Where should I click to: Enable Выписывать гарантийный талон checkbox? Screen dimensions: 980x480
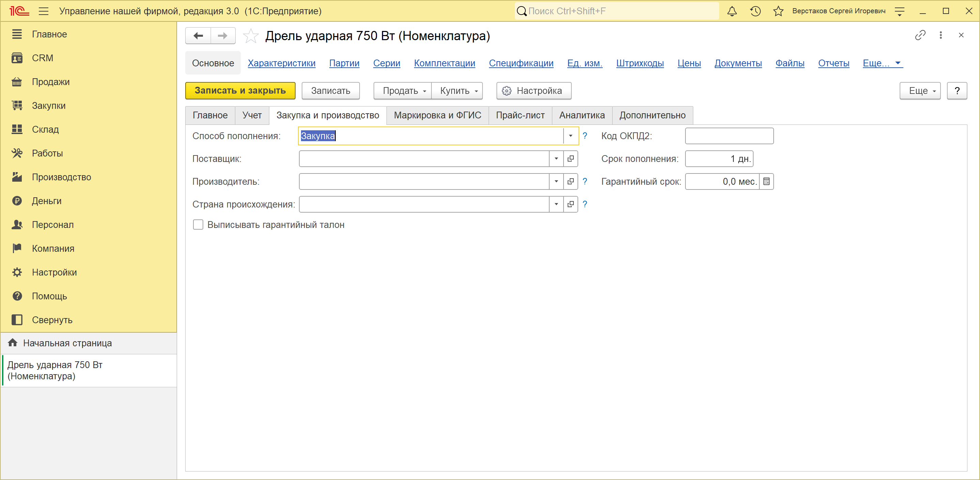pos(198,225)
